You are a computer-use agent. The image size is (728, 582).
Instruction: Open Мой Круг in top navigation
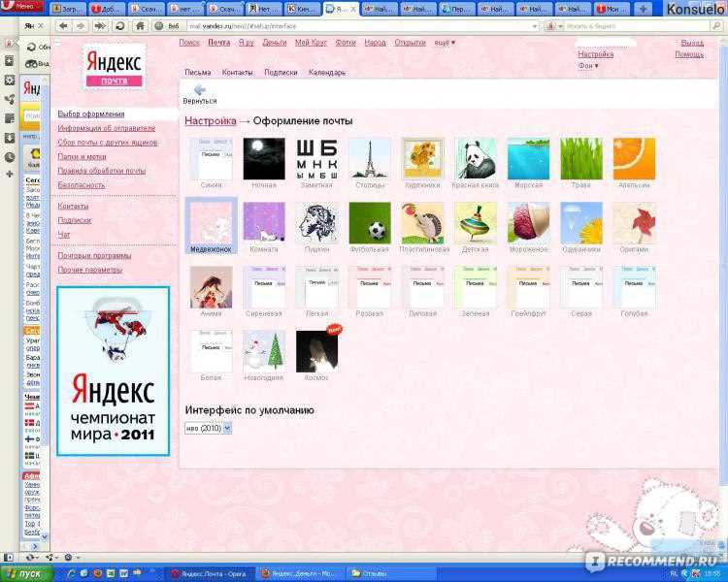[311, 43]
